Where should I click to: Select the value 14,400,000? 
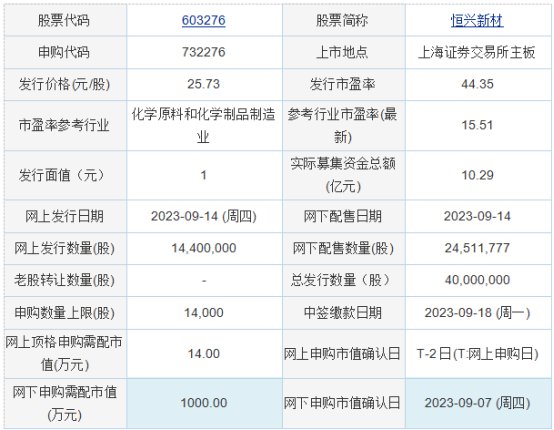(x=204, y=248)
